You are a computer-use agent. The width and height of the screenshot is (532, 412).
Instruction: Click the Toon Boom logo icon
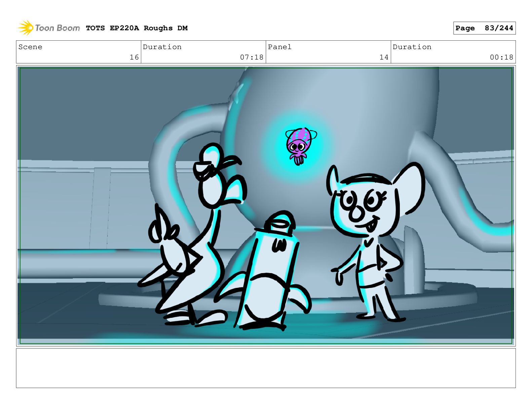coord(26,28)
